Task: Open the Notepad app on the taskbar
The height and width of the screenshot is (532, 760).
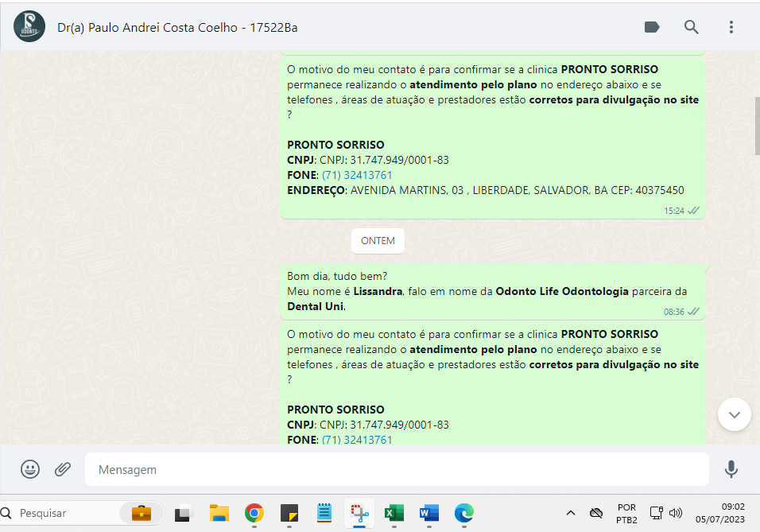Action: tap(324, 513)
